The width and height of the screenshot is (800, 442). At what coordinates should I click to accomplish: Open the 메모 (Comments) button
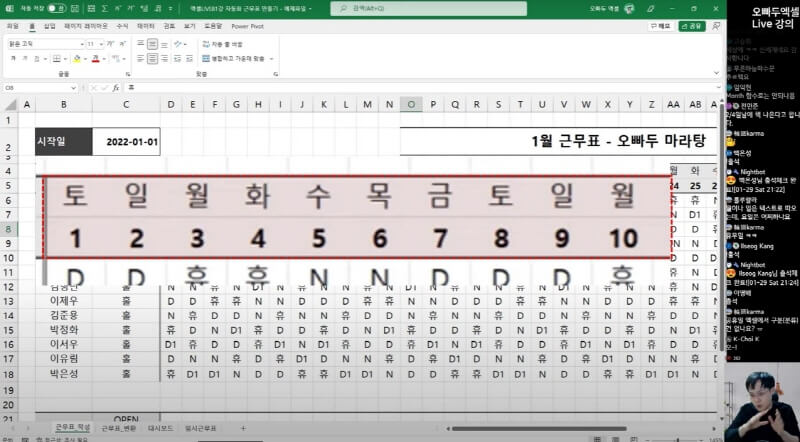pos(660,26)
